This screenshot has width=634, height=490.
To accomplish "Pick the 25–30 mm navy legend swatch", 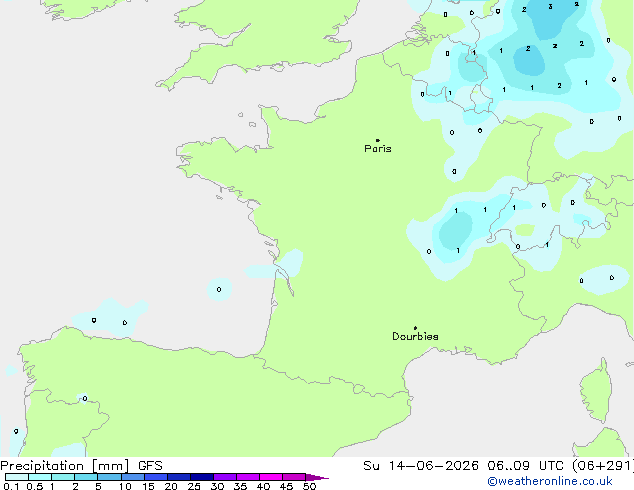I will 202,477.
